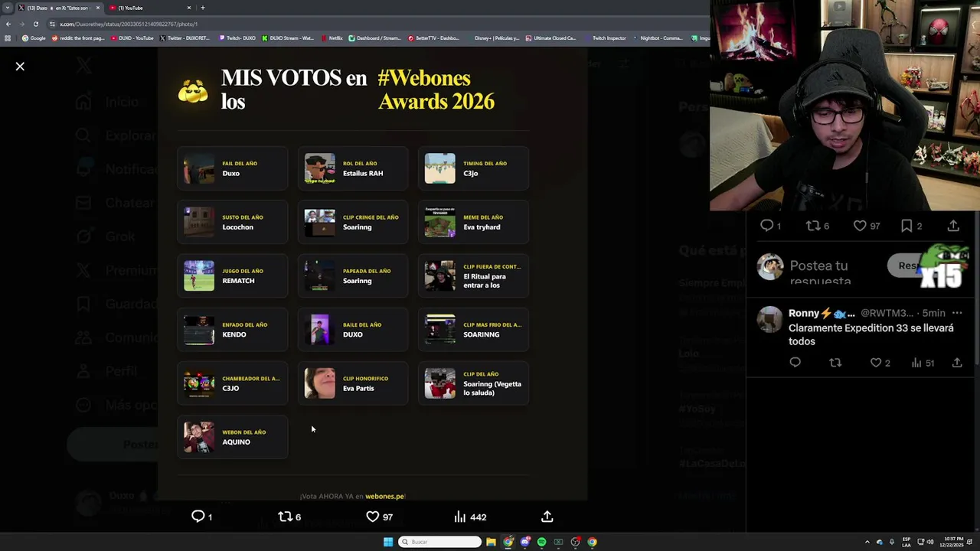Close the photo viewer with the X icon
Image resolution: width=980 pixels, height=551 pixels.
tap(20, 67)
